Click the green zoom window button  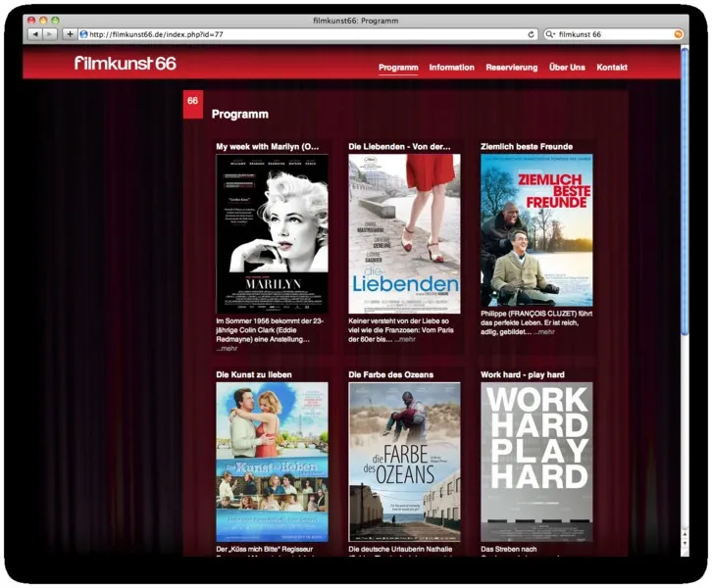pyautogui.click(x=55, y=20)
